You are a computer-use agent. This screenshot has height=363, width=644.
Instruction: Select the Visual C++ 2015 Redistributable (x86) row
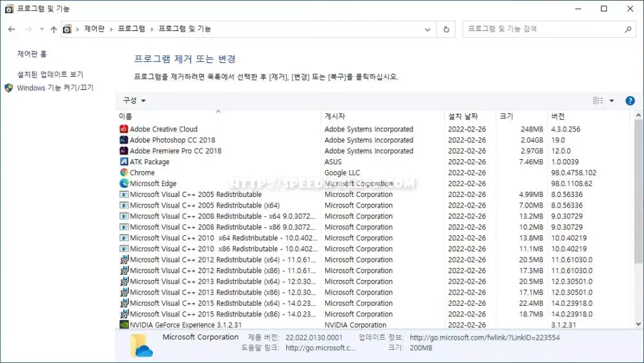coord(374,314)
